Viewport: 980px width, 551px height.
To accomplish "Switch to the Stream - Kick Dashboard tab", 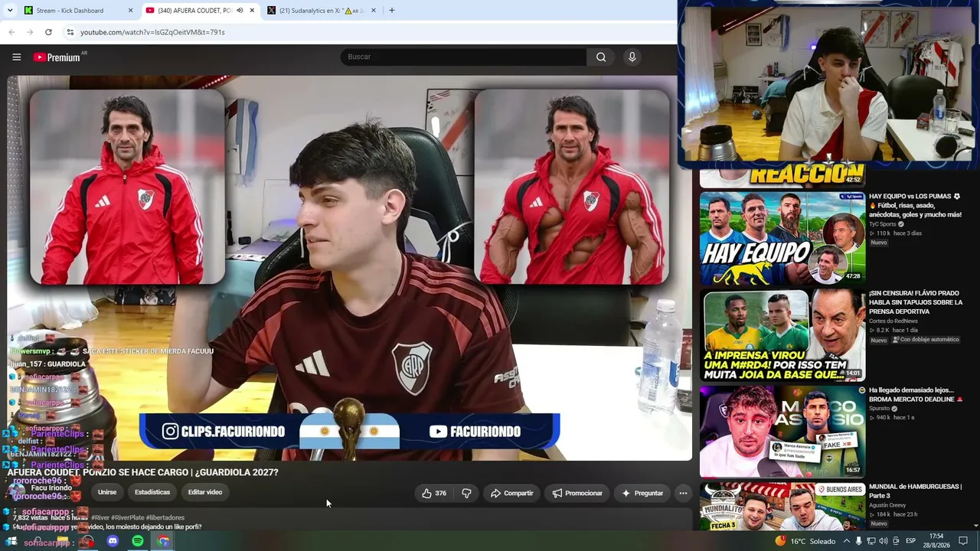I will 78,11.
